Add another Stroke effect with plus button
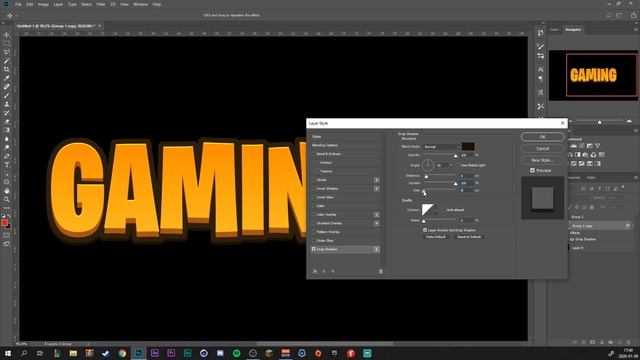Viewport: 640px width, 360px height. pos(376,180)
